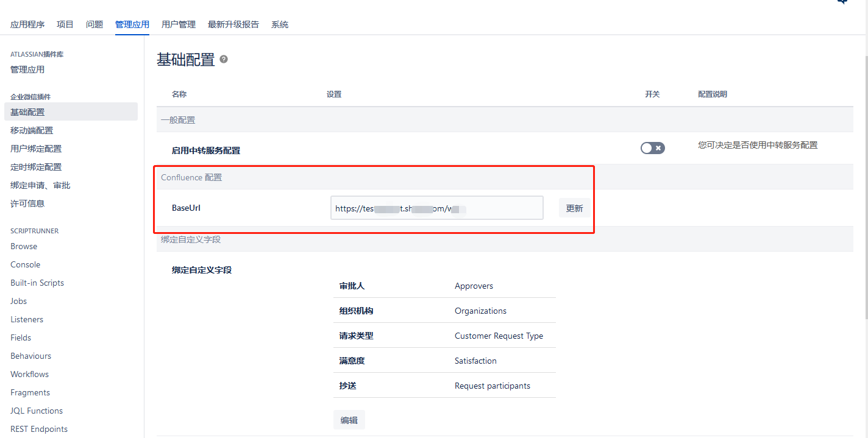Click the vertical scrollbar on the right

[865, 183]
